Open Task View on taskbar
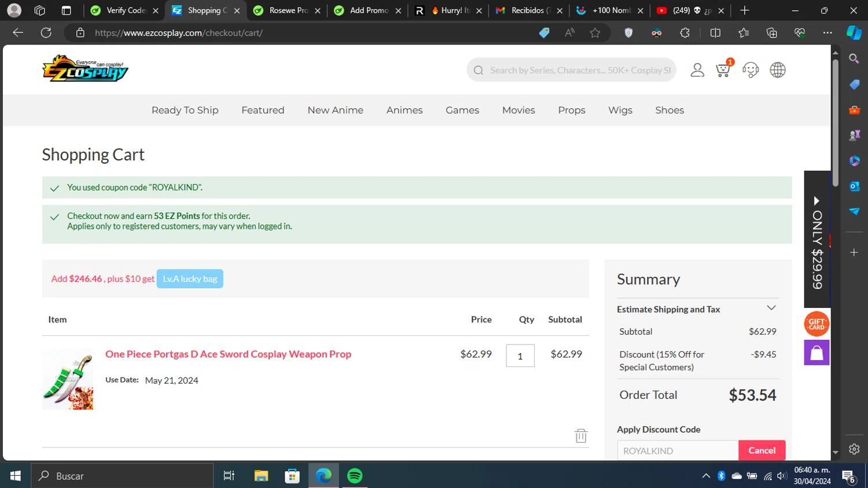 pos(229,476)
